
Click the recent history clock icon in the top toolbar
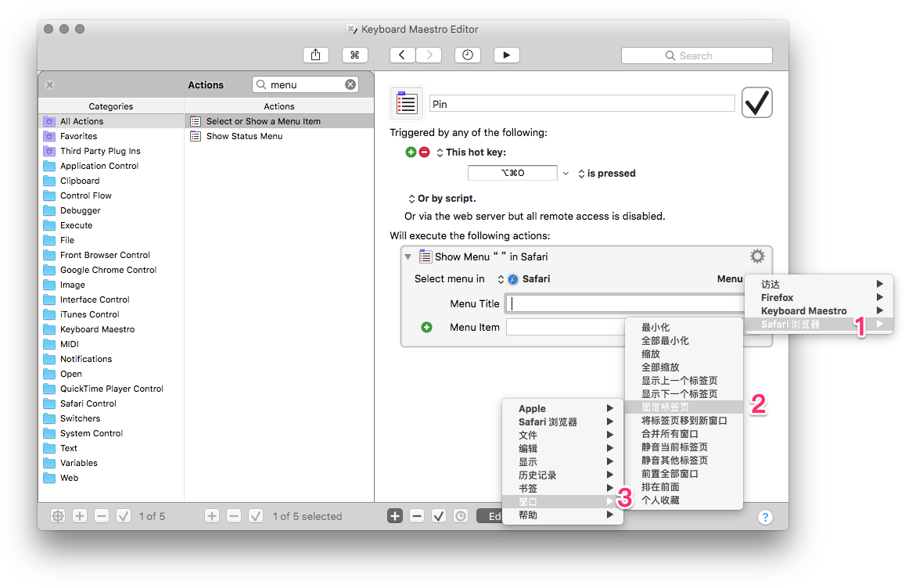[x=468, y=55]
